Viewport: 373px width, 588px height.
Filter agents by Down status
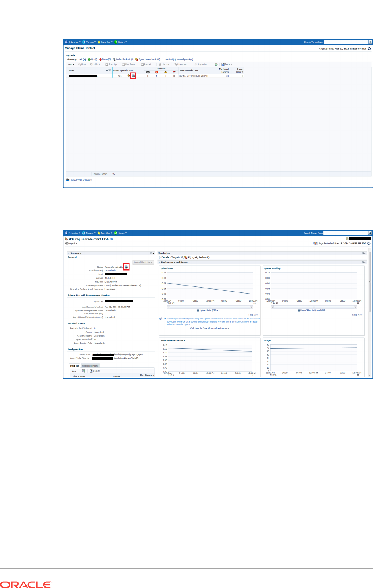point(105,60)
